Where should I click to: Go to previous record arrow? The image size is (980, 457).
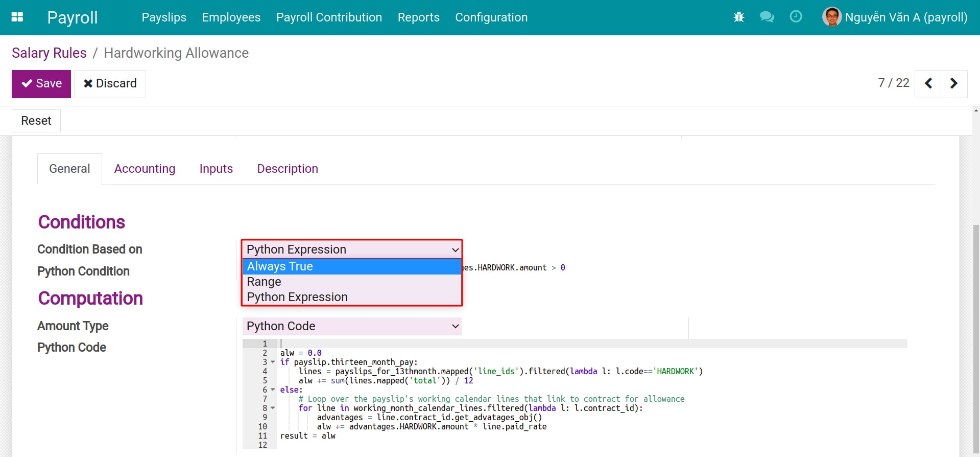pos(928,83)
